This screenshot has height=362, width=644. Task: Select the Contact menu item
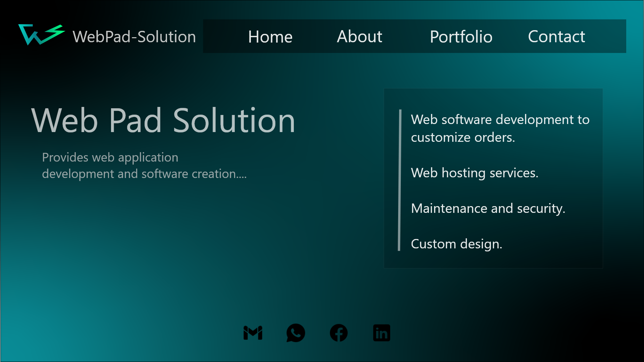click(x=556, y=37)
